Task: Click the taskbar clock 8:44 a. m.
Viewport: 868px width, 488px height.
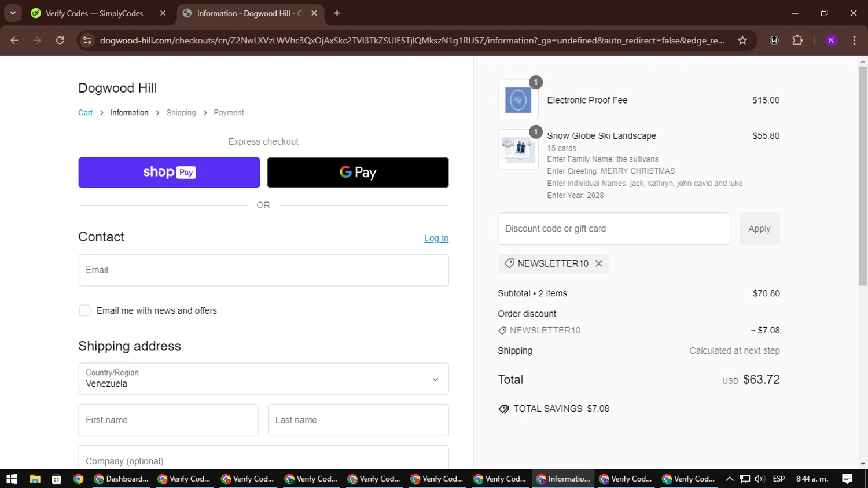Action: [x=812, y=479]
